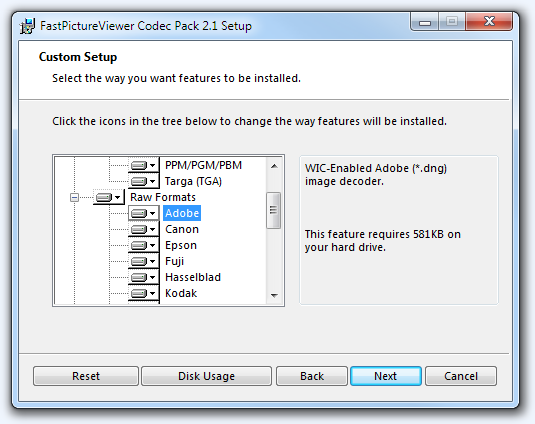Collapse the Raw Formats tree node

click(x=74, y=197)
